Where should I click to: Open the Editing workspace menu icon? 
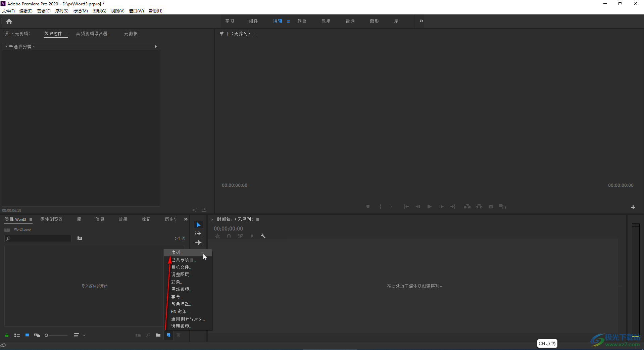[288, 21]
